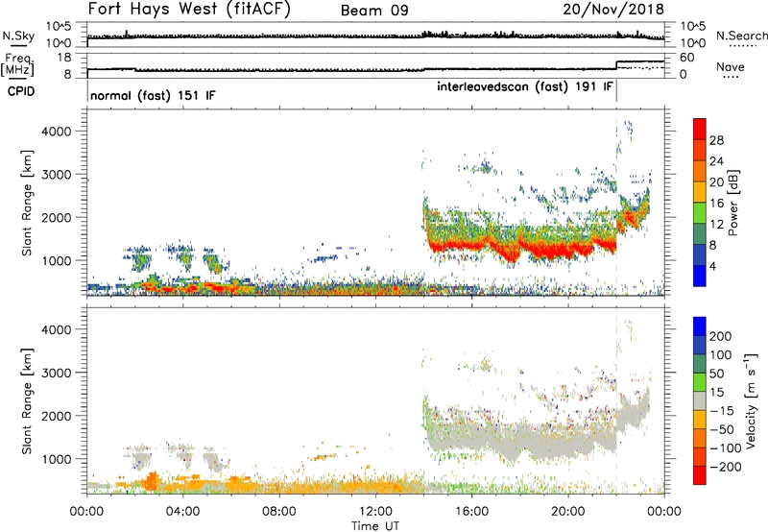Image resolution: width=768 pixels, height=532 pixels.
Task: Select the blue top segment of Velocity color bar
Action: click(x=700, y=326)
